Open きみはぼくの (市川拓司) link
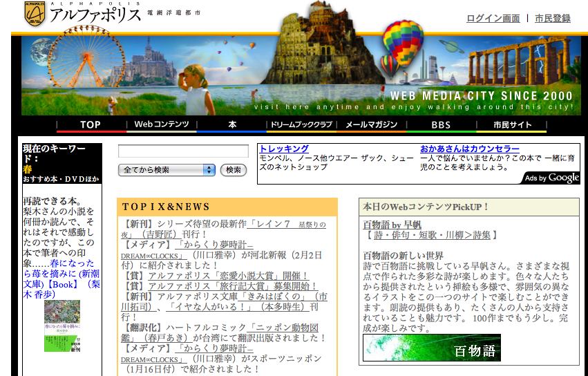 (225, 302)
